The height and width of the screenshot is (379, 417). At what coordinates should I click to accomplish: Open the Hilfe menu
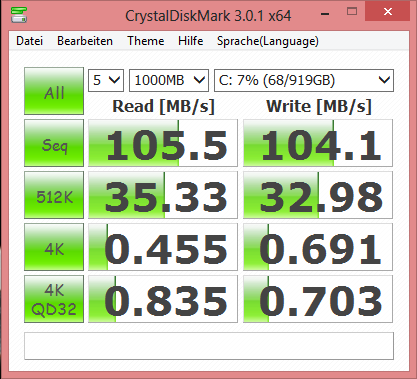pos(190,41)
